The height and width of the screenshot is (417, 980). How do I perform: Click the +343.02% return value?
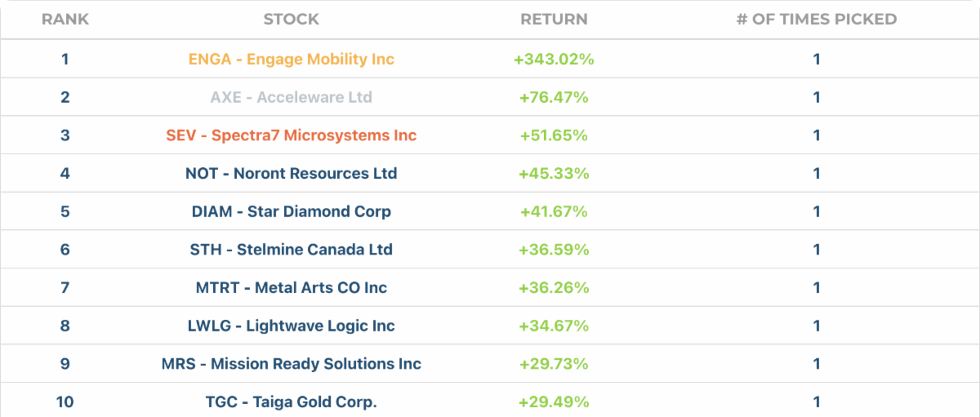tap(554, 59)
